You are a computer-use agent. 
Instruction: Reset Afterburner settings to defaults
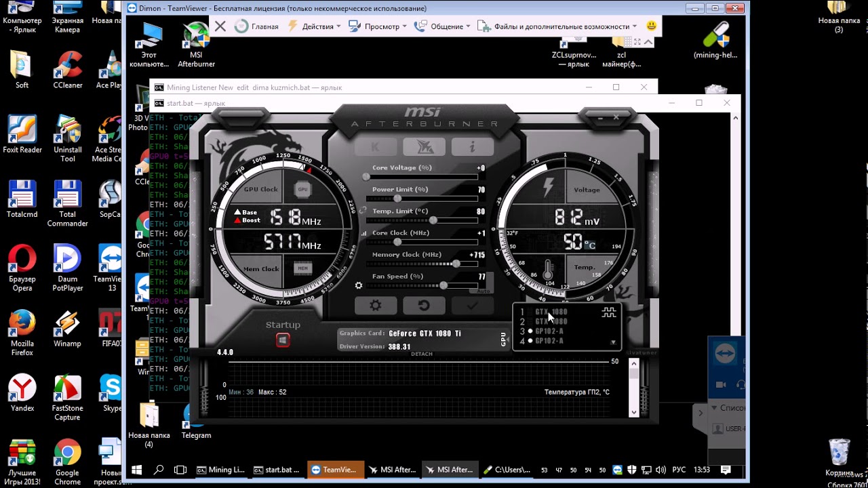[424, 306]
